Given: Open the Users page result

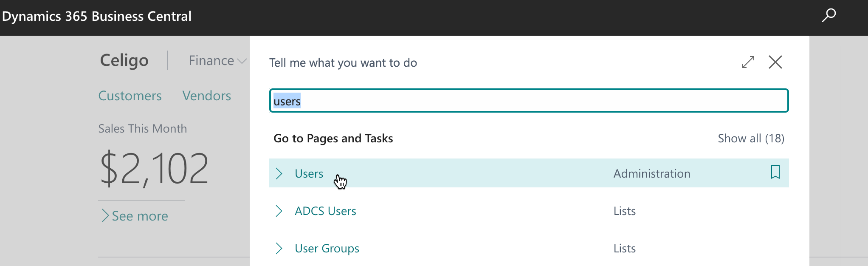Looking at the screenshot, I should [x=309, y=173].
